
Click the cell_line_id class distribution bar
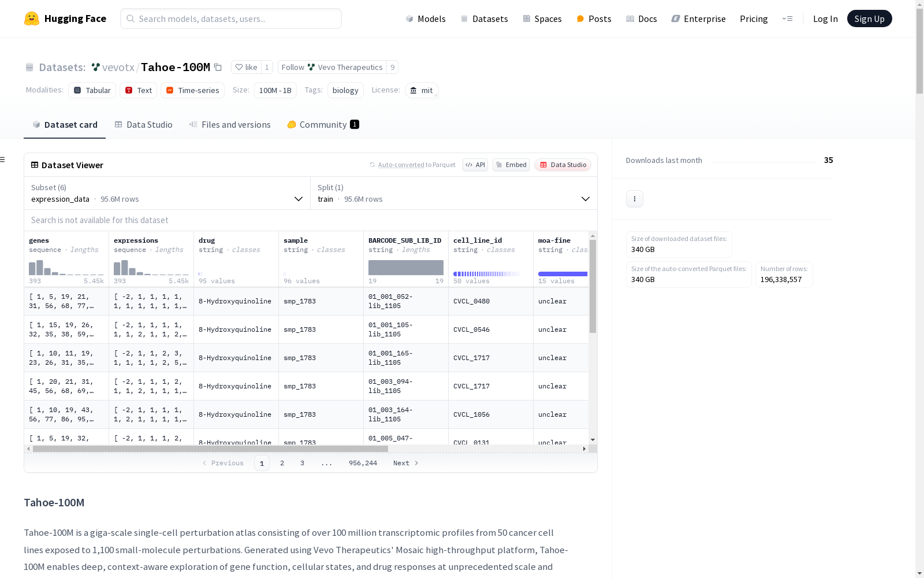(487, 274)
